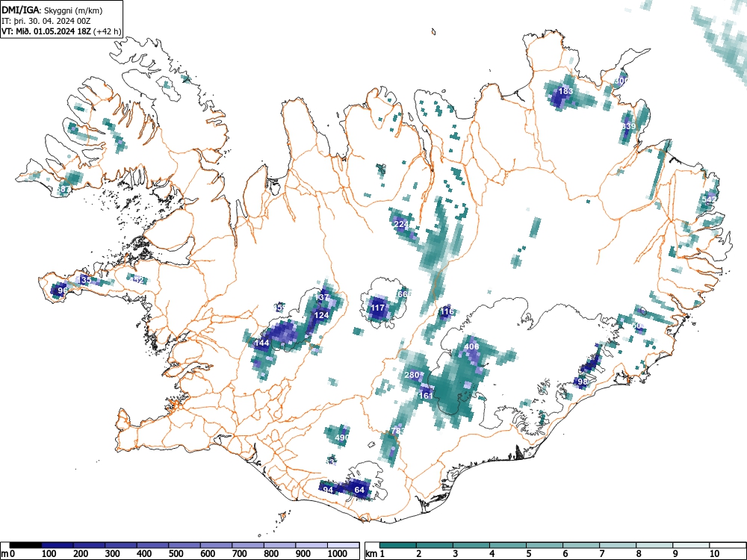Click the 'IT: þri. 30. 04. 2024 00Z' line

(46, 21)
